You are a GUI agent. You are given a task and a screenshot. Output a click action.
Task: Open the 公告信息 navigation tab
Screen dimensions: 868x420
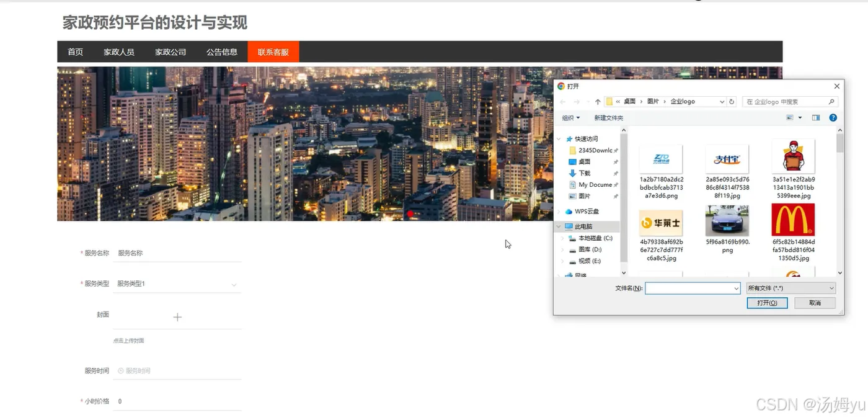pos(222,51)
